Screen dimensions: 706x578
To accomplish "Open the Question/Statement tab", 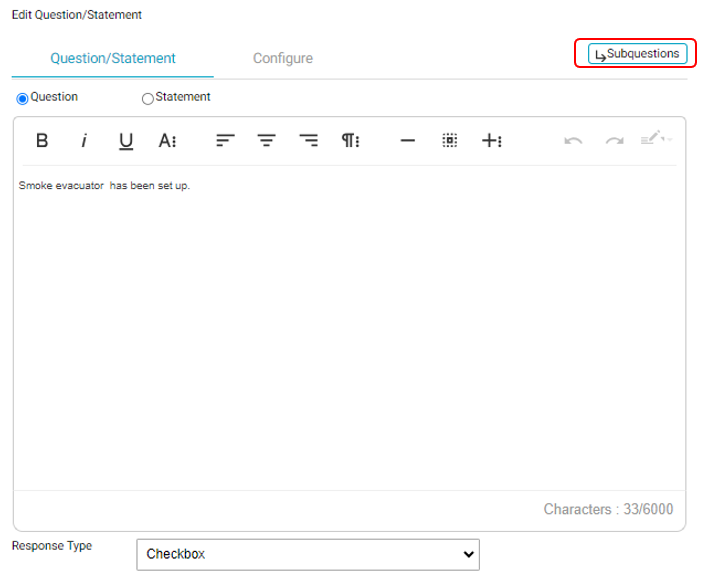I will pos(113,58).
